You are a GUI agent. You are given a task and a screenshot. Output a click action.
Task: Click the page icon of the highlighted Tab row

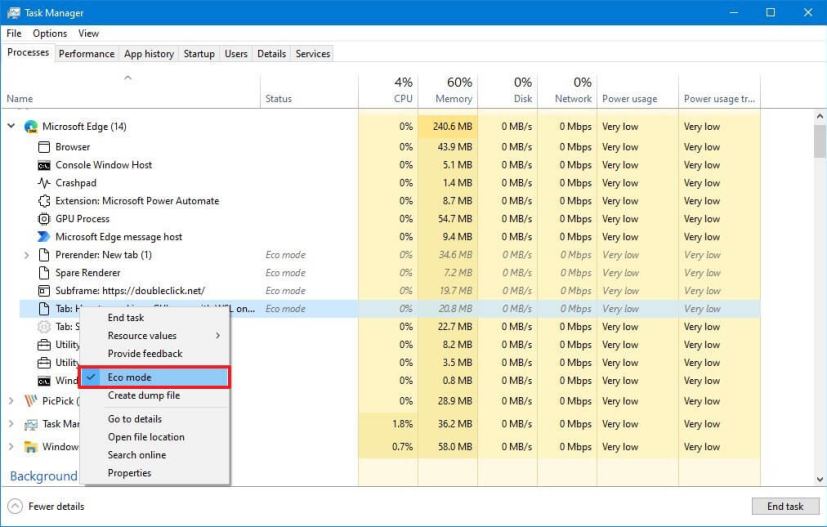point(44,309)
